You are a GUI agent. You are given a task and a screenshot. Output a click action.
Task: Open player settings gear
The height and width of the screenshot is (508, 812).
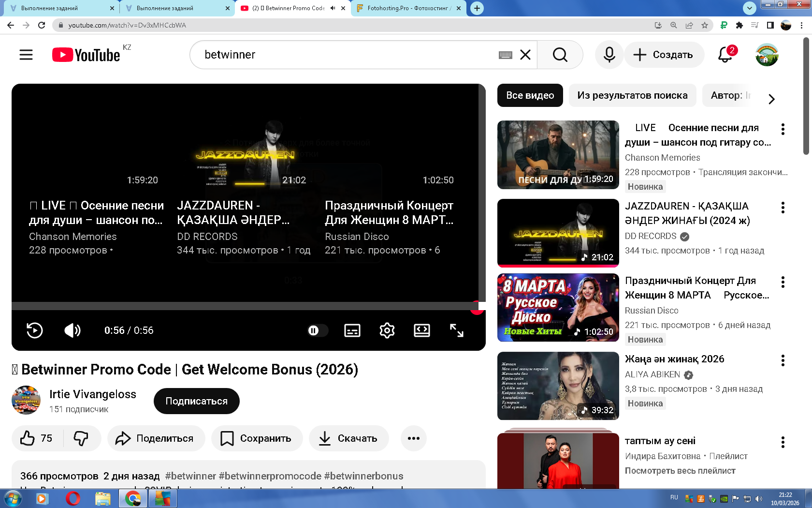(x=387, y=330)
